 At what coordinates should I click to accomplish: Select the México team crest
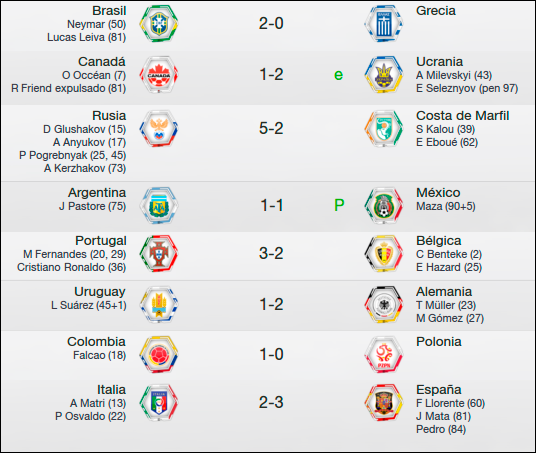click(x=384, y=205)
